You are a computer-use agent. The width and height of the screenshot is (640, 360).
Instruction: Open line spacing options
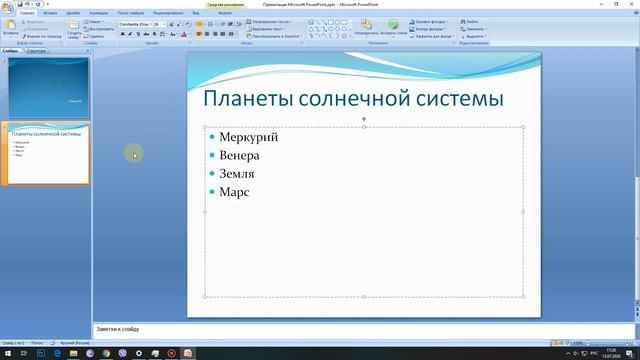click(240, 24)
